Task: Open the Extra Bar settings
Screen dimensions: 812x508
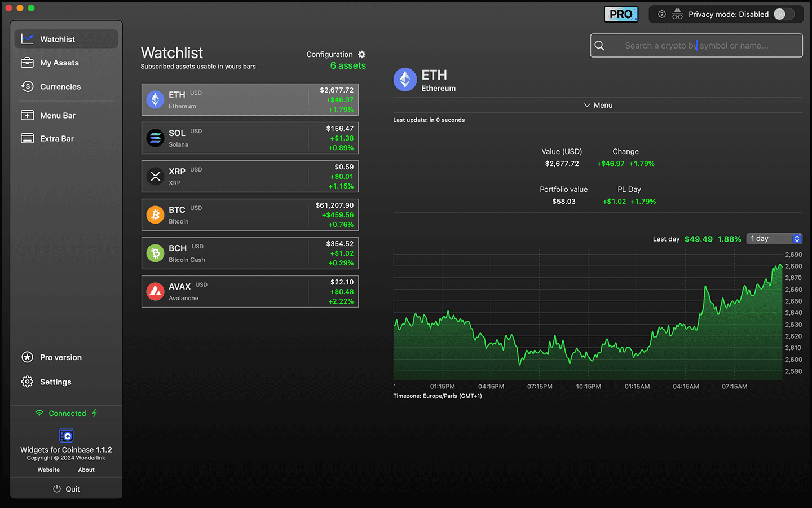Action: 27,138
